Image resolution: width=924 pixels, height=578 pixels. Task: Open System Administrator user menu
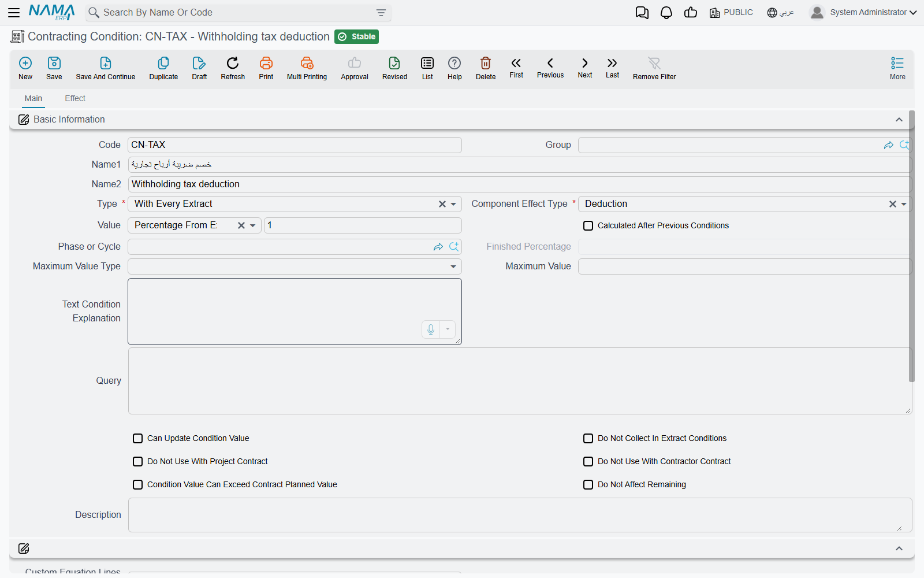(863, 12)
